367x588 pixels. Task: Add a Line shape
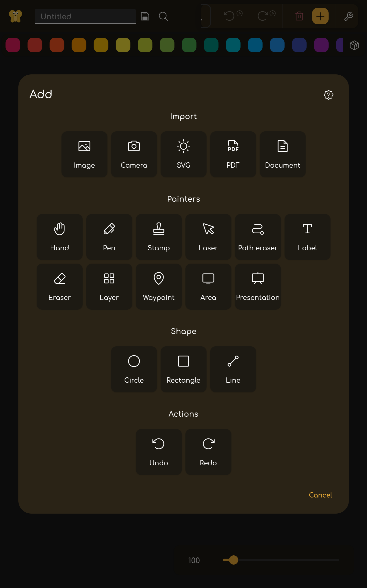point(233,369)
